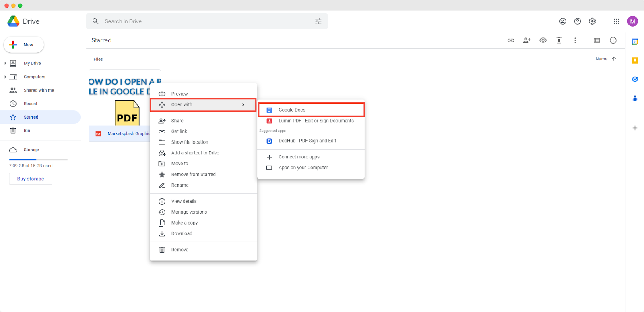Choose Rename from context menu

tap(203, 185)
